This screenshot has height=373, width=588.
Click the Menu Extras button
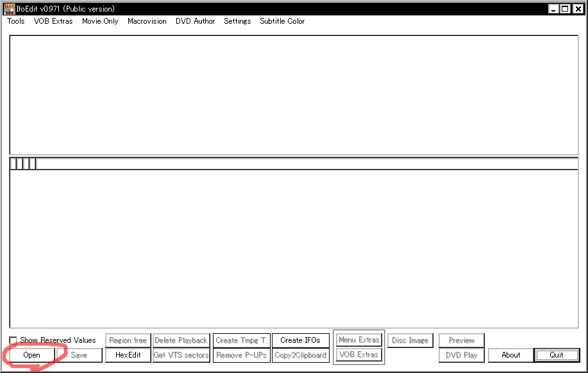tap(359, 340)
